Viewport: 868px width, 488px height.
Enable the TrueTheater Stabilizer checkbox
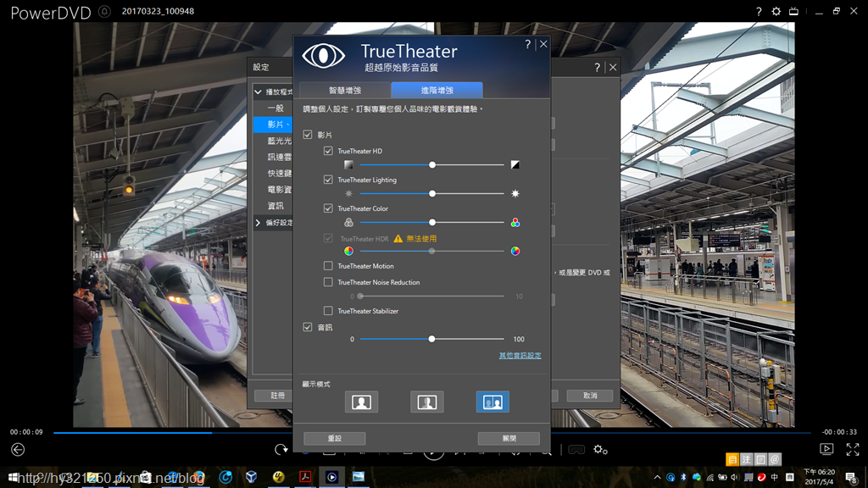[328, 311]
